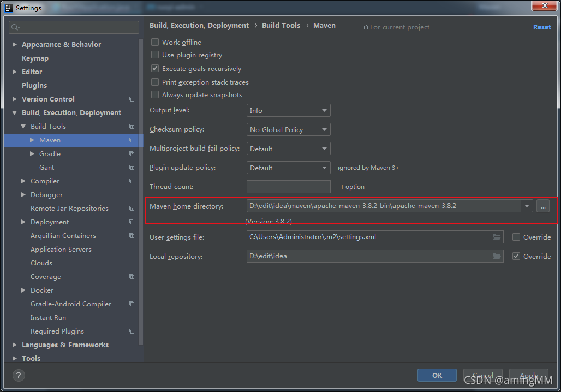Expand the Editor tree node
The width and height of the screenshot is (561, 392).
click(14, 72)
